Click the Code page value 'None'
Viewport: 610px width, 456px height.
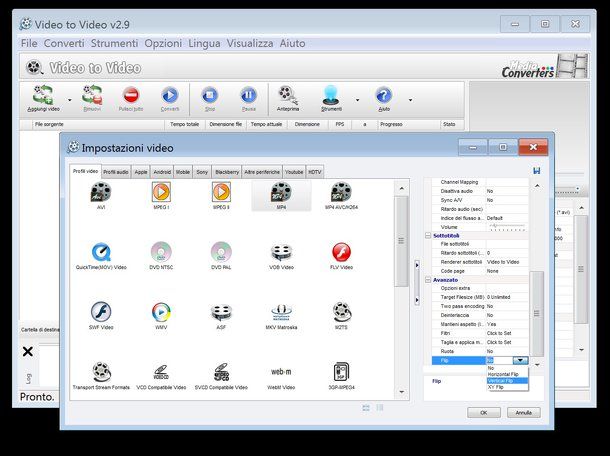coord(507,271)
